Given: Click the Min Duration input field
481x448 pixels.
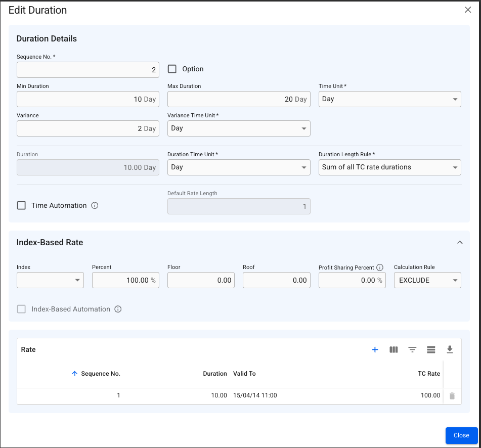Looking at the screenshot, I should coord(88,99).
